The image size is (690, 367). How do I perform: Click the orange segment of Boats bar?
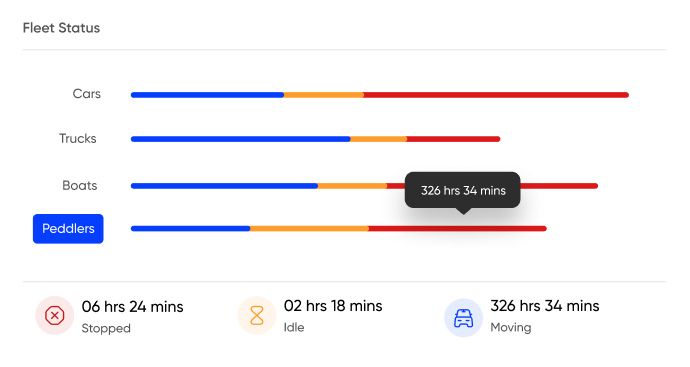tap(352, 186)
